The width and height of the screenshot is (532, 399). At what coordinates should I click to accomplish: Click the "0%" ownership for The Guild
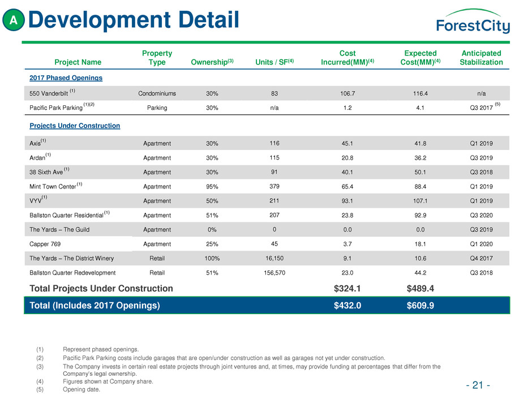(x=212, y=229)
